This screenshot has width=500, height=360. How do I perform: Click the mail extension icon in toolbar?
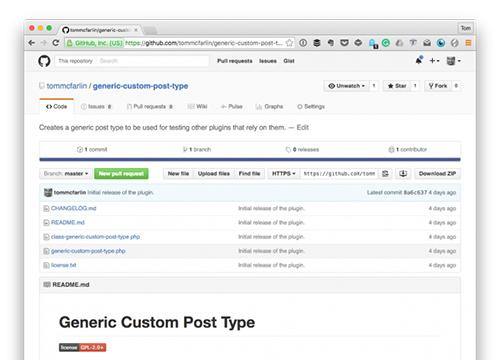click(427, 43)
